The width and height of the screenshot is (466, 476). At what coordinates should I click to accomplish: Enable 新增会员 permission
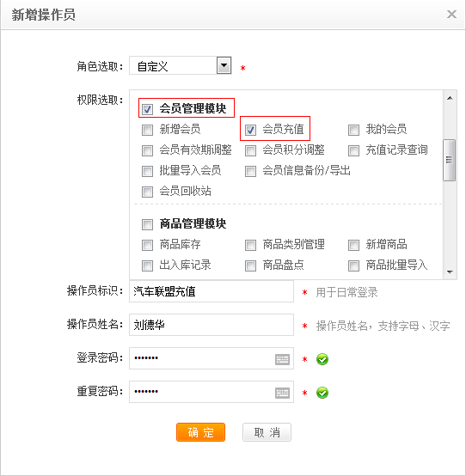point(147,130)
